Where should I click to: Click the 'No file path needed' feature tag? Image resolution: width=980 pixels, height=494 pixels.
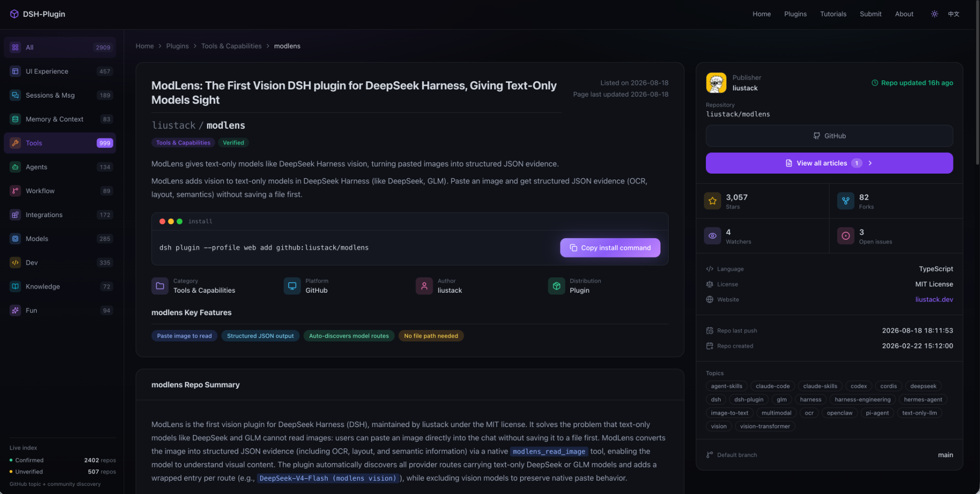pos(431,336)
